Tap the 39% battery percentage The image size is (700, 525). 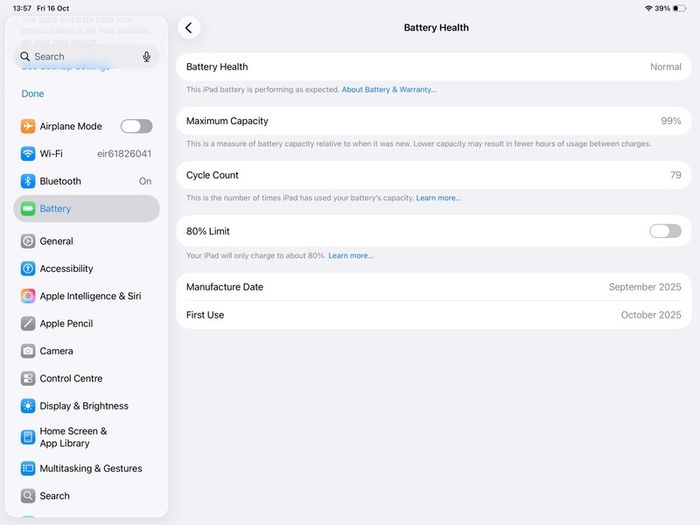pos(662,8)
